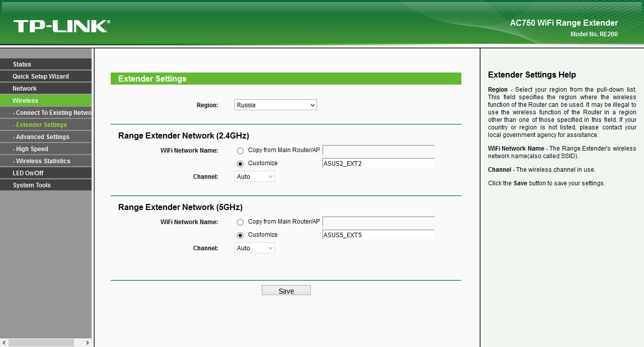Click the Region label text

[207, 105]
